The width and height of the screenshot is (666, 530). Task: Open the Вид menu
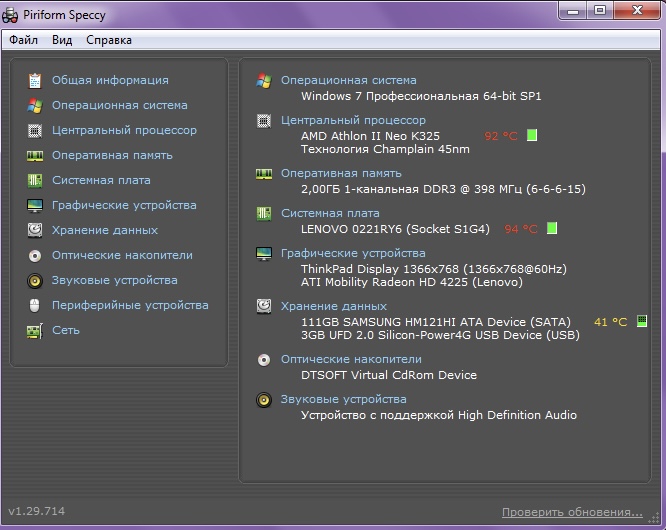click(62, 40)
